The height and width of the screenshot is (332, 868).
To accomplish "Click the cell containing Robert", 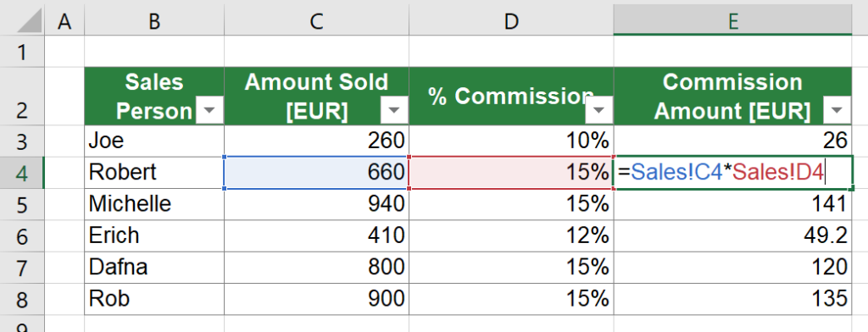I will [x=154, y=173].
